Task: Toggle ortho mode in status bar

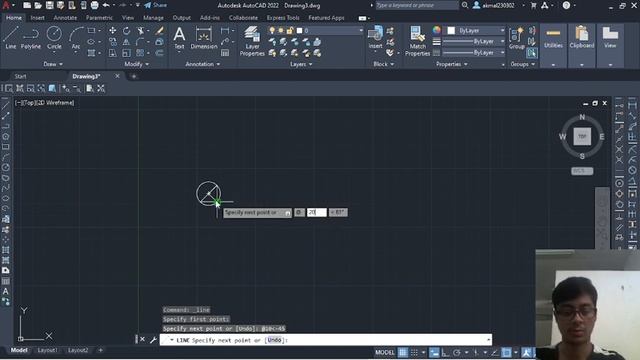Action: [445, 352]
